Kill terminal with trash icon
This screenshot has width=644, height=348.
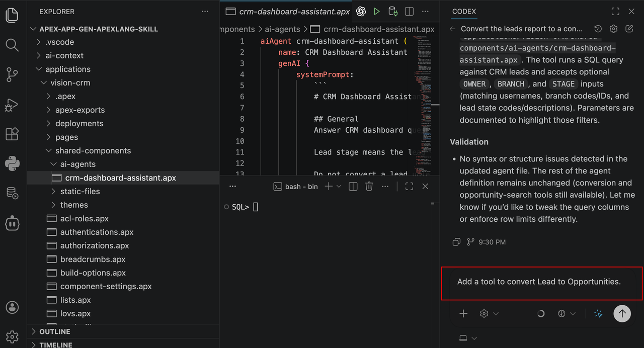tap(369, 187)
